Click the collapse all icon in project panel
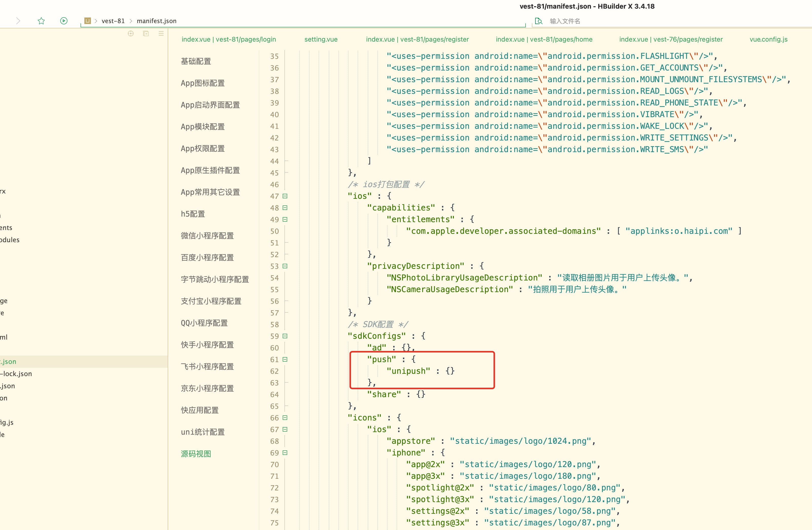The width and height of the screenshot is (812, 530). 146,33
